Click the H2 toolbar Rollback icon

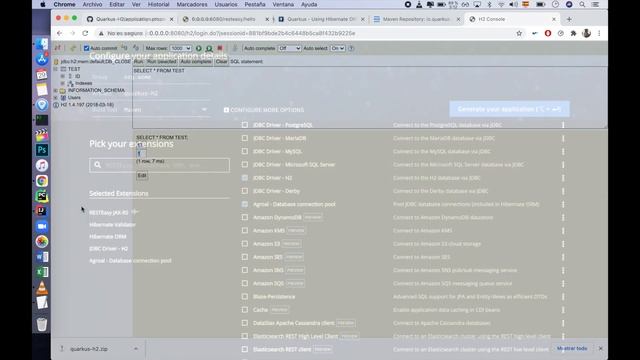(124, 48)
